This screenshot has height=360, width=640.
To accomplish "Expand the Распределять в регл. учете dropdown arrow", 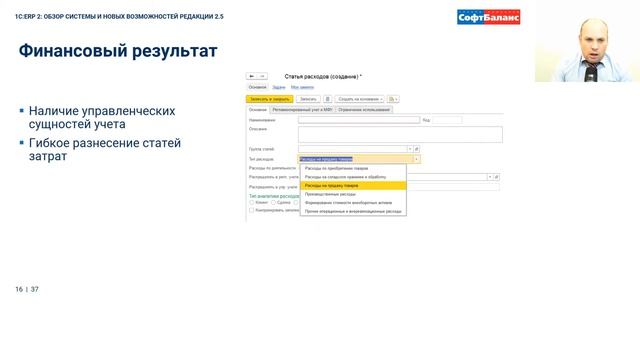I will 490,177.
